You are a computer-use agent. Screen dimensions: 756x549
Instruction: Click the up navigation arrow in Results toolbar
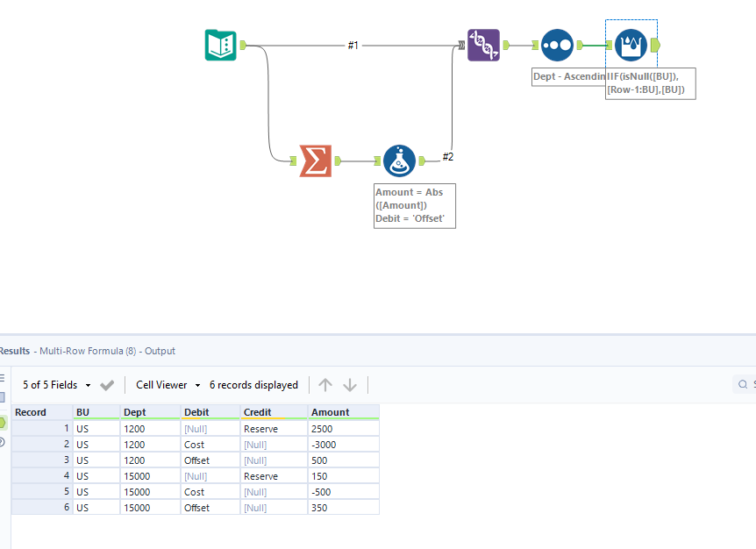pyautogui.click(x=325, y=384)
